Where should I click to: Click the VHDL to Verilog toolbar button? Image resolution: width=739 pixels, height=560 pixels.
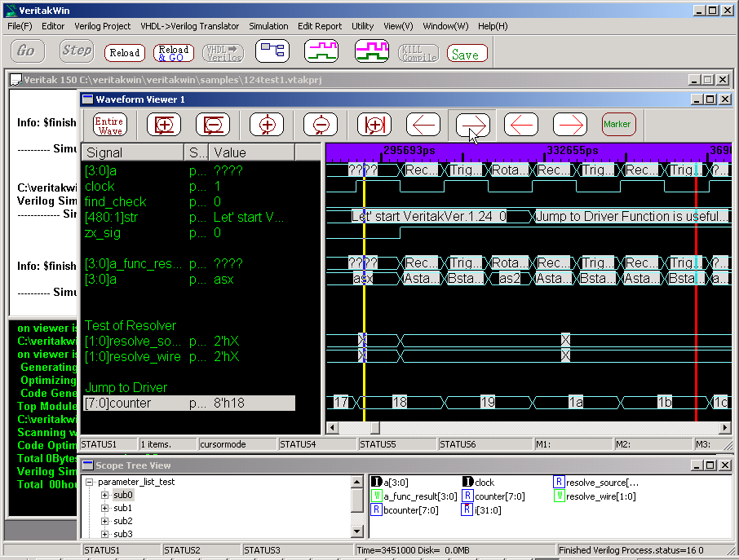coord(223,53)
